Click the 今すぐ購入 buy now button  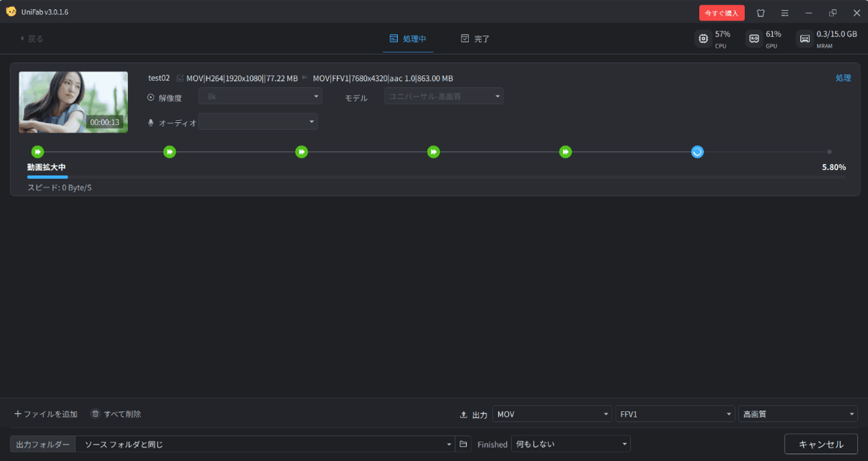click(x=722, y=13)
